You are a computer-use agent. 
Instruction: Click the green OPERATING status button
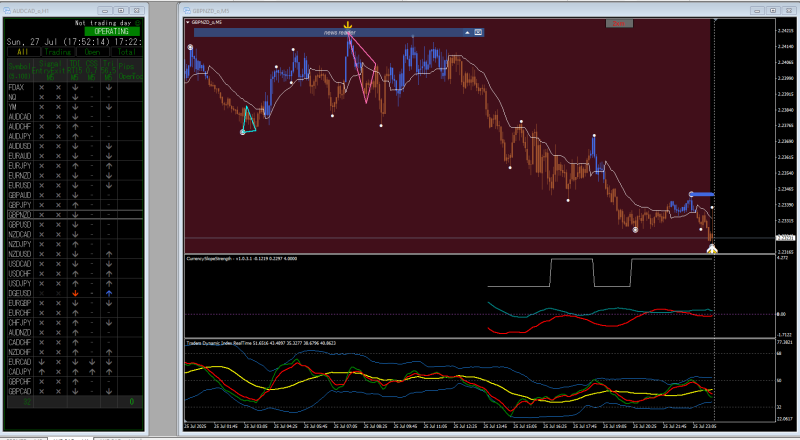(112, 31)
